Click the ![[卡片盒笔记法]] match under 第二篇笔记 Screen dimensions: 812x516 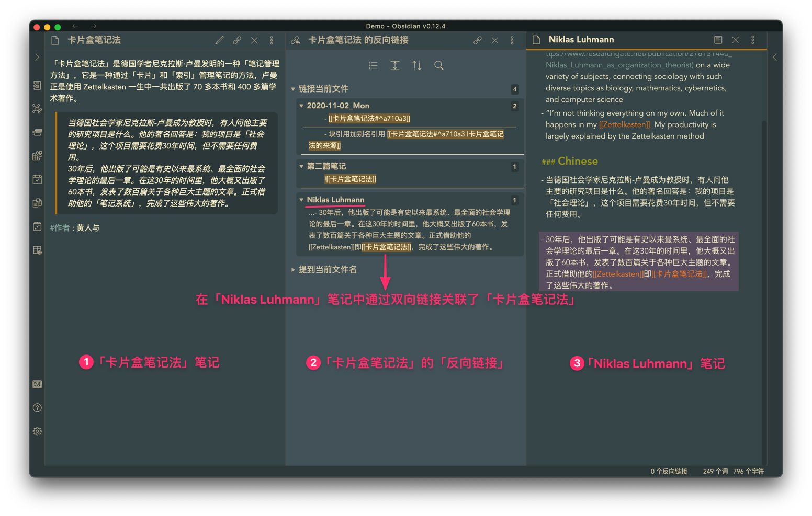[350, 179]
